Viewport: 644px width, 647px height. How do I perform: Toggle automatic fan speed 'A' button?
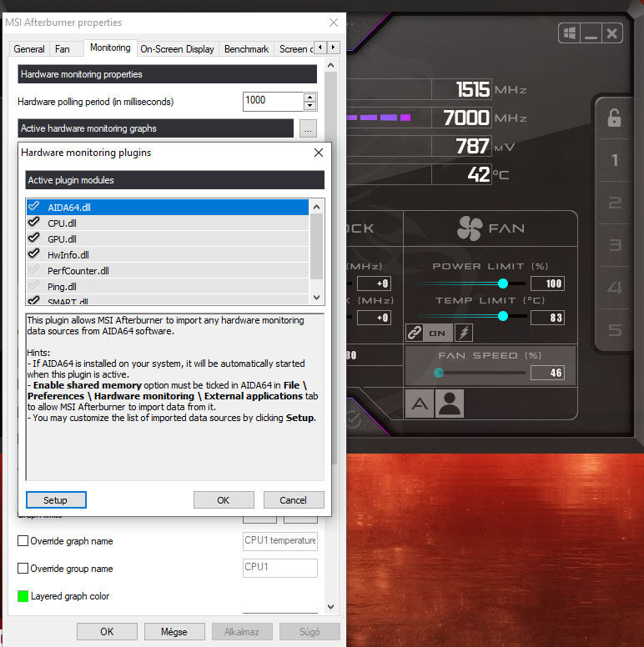click(x=420, y=404)
